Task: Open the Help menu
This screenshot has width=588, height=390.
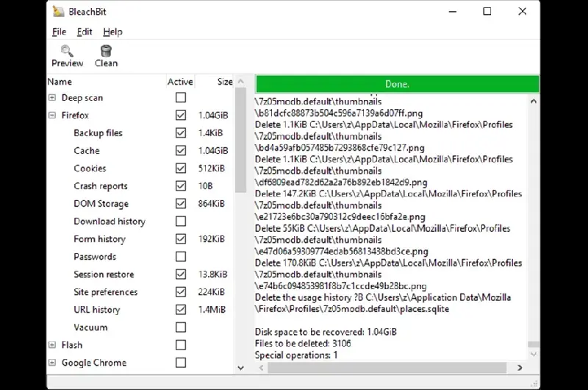Action: tap(113, 32)
